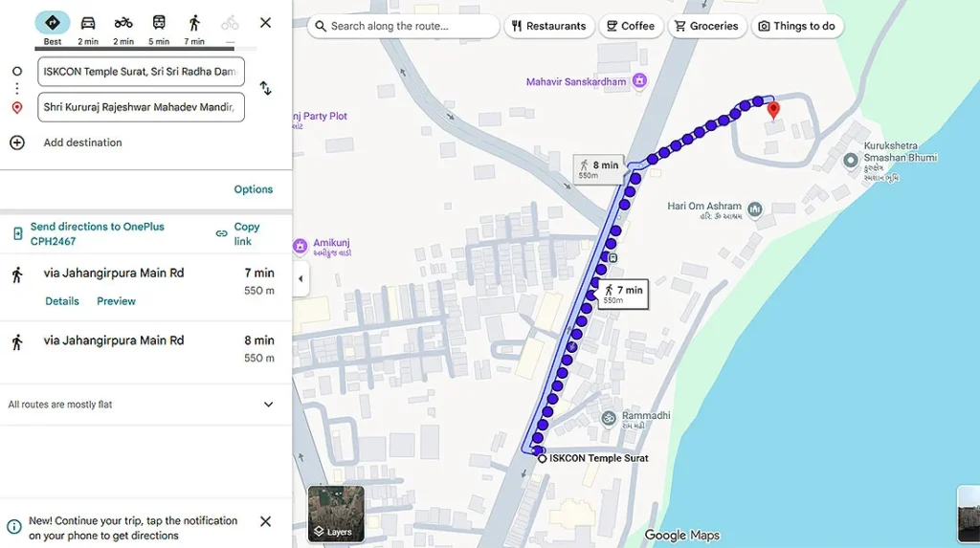Click the info icon in the notification
This screenshot has height=548, width=980.
[13, 527]
